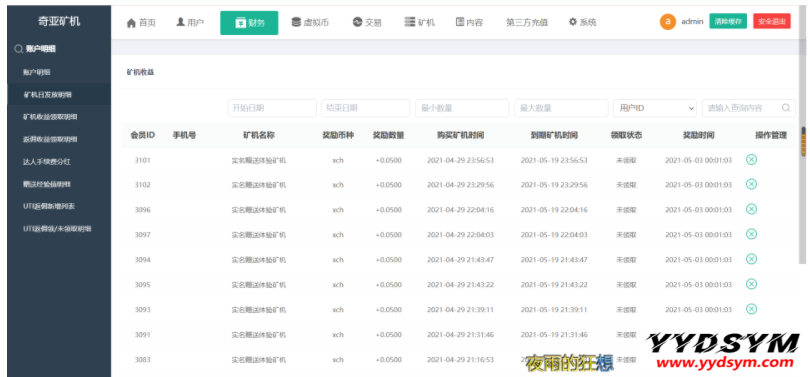Click purchase time 2021-04-29 23:56:53
810x377 pixels.
click(x=460, y=160)
